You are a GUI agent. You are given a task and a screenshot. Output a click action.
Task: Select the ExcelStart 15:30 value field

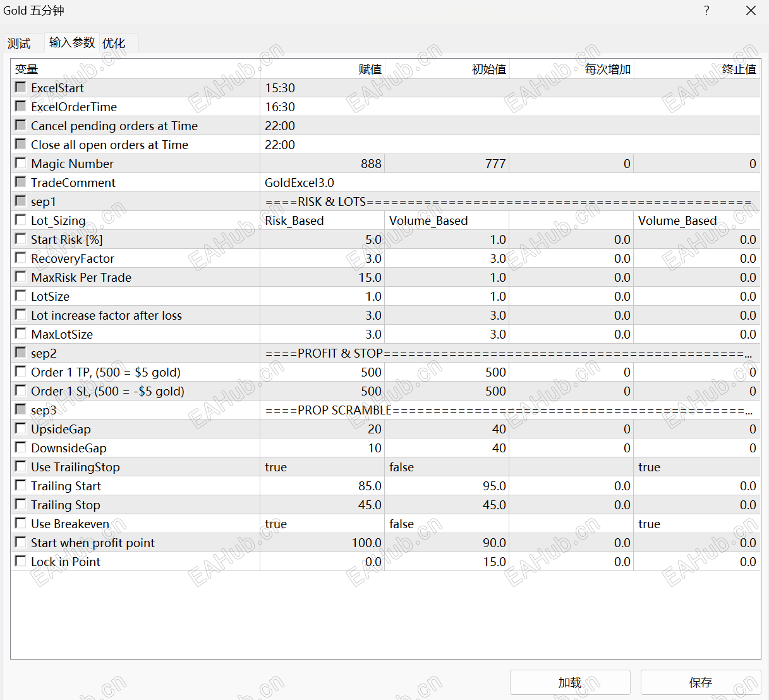tap(510, 88)
